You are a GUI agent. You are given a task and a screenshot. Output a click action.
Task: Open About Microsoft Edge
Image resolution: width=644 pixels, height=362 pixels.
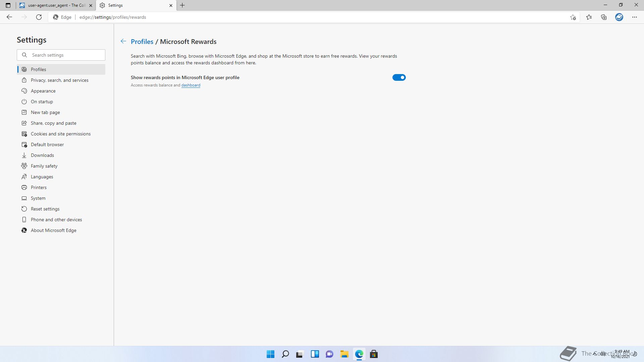61,230
